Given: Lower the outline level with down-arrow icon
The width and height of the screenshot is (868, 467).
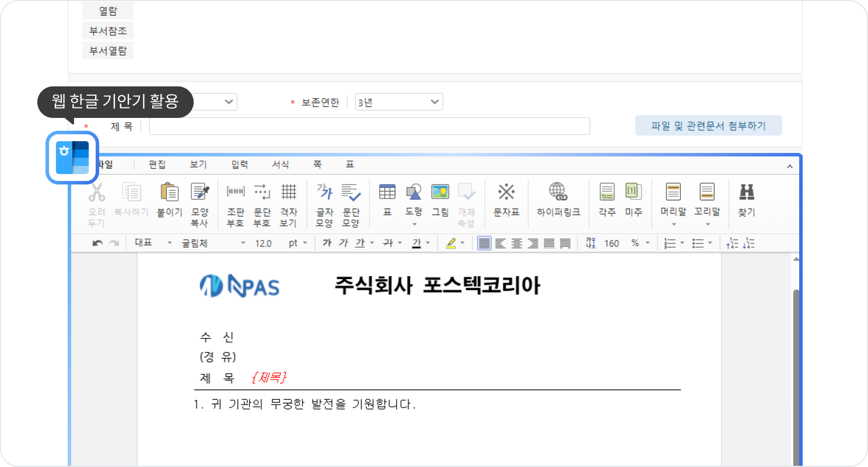Looking at the screenshot, I should [x=749, y=243].
